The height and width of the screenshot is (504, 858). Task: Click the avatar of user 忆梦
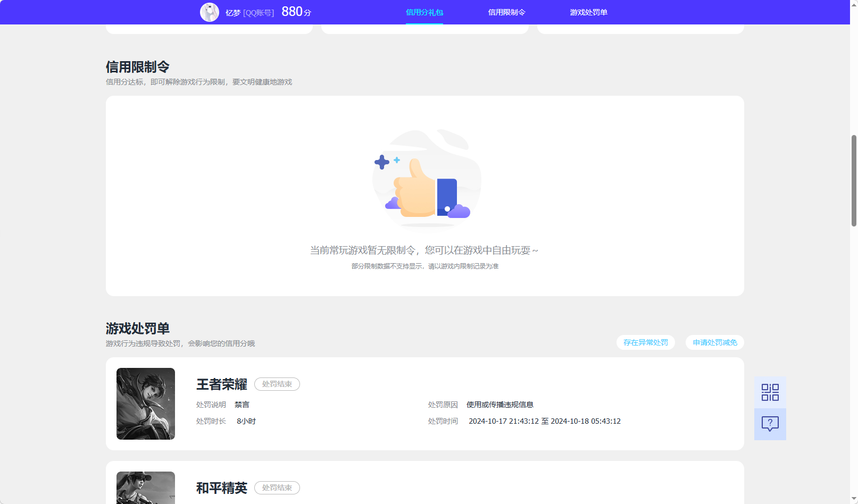point(210,12)
